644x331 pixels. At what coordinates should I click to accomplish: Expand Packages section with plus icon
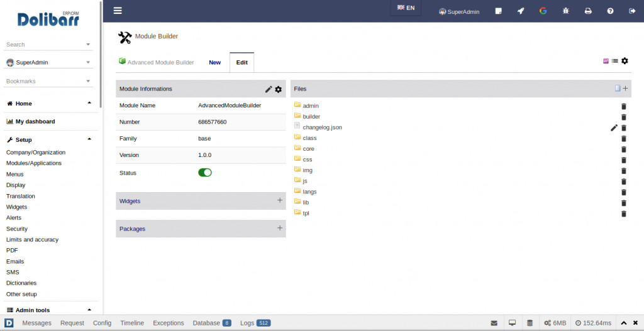point(280,227)
